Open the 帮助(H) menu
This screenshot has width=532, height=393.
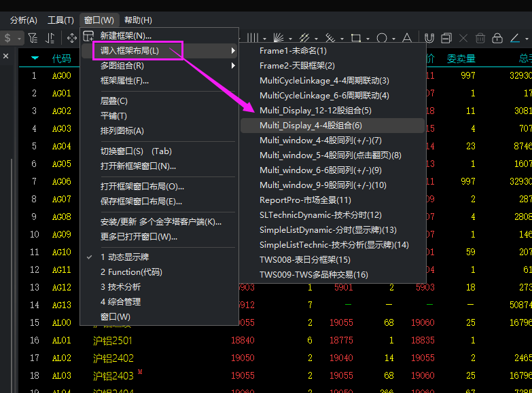pyautogui.click(x=138, y=20)
